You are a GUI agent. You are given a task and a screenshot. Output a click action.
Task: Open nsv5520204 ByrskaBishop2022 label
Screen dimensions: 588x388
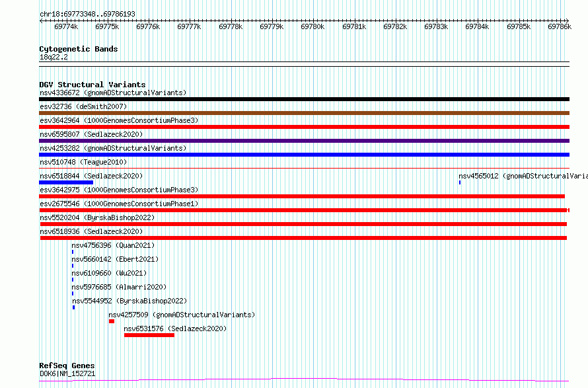(97, 217)
